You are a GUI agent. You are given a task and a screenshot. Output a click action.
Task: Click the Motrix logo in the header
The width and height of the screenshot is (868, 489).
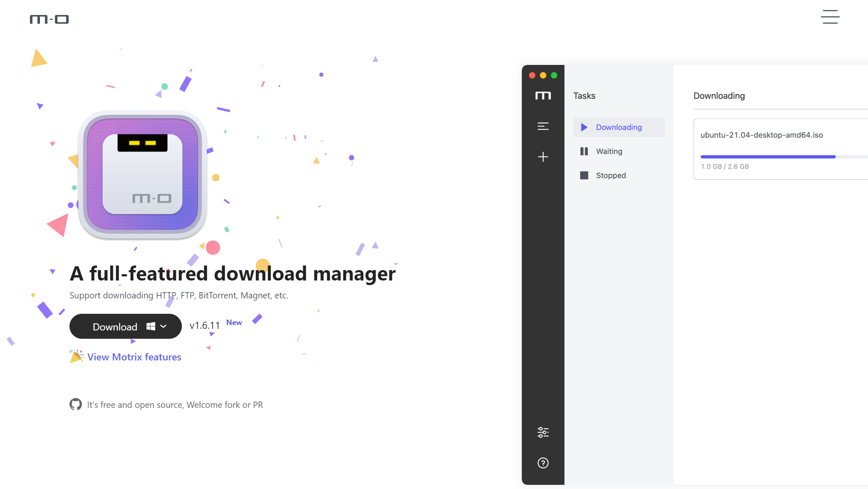[49, 19]
